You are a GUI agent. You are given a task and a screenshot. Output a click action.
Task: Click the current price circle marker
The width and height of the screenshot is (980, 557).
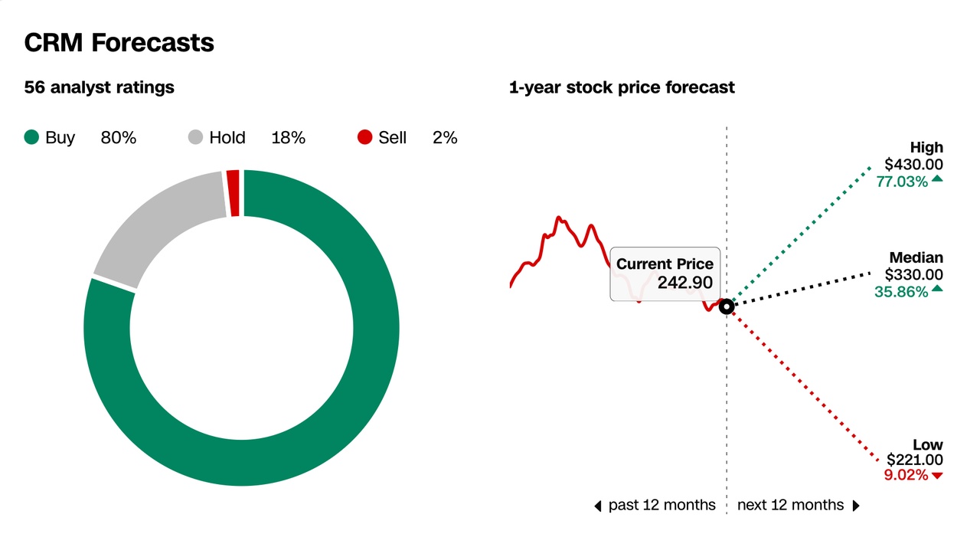726,307
